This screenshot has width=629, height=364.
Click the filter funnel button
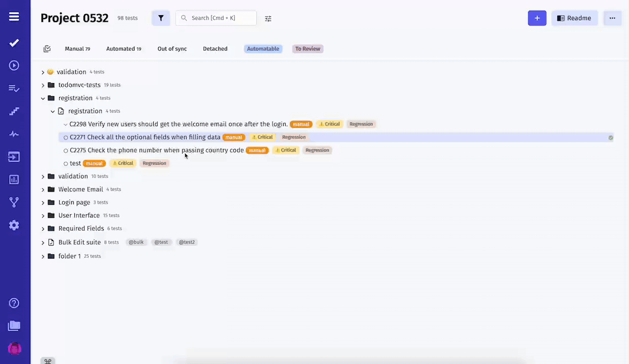[161, 18]
